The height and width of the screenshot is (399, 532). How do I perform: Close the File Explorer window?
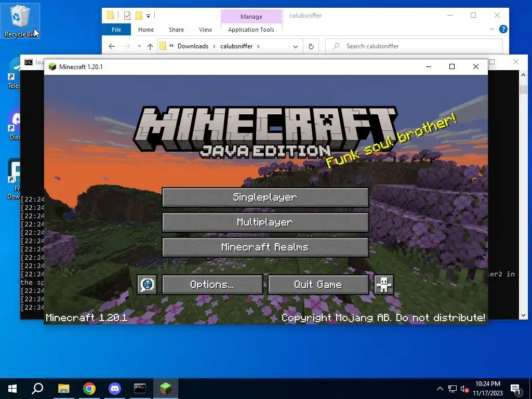(497, 15)
